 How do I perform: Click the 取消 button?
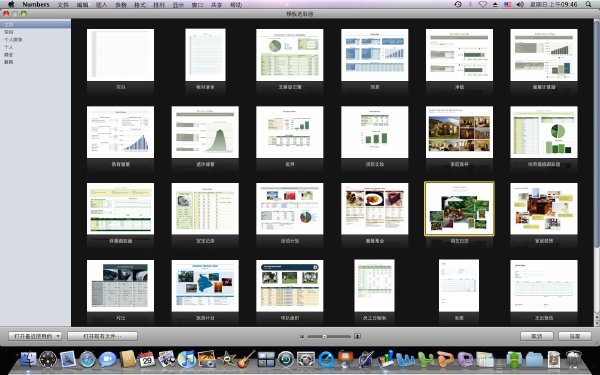[536, 336]
